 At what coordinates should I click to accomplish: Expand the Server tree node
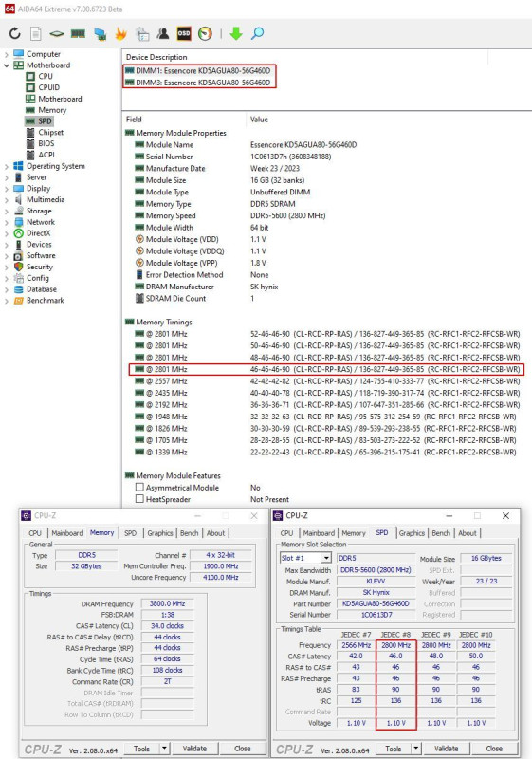tap(7, 177)
